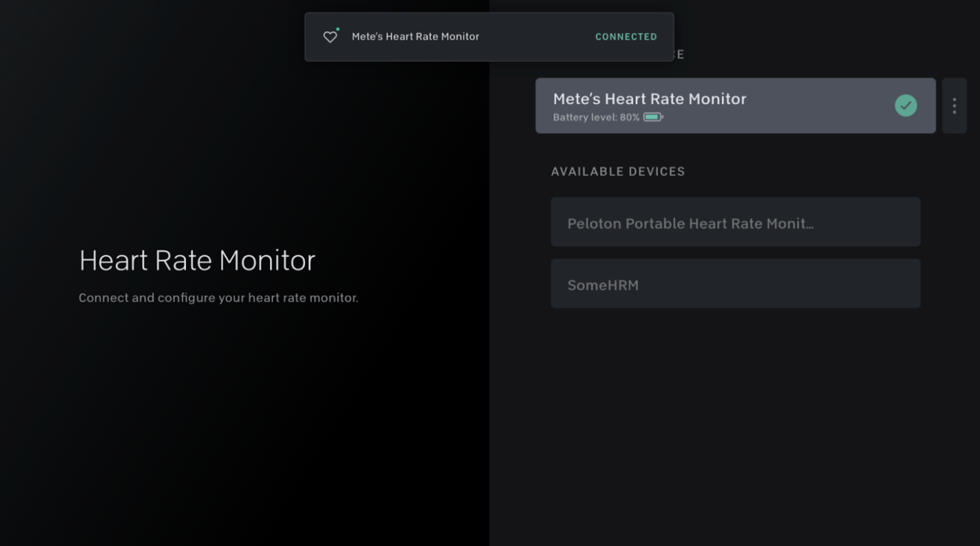Click the 80% battery percentage value

click(629, 117)
